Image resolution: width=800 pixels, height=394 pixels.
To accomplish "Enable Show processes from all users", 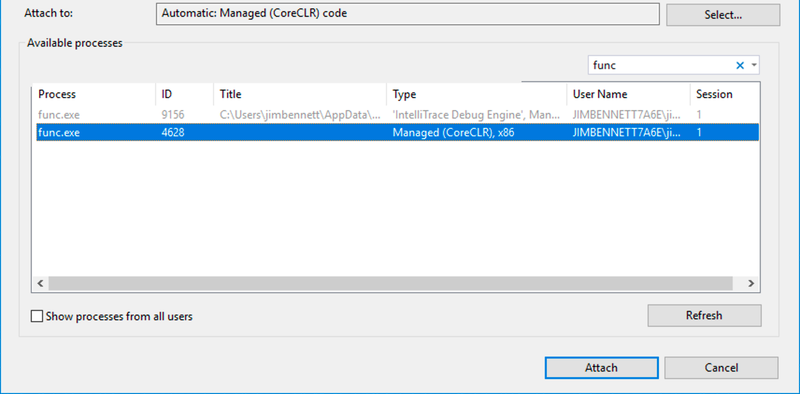I will click(x=37, y=316).
